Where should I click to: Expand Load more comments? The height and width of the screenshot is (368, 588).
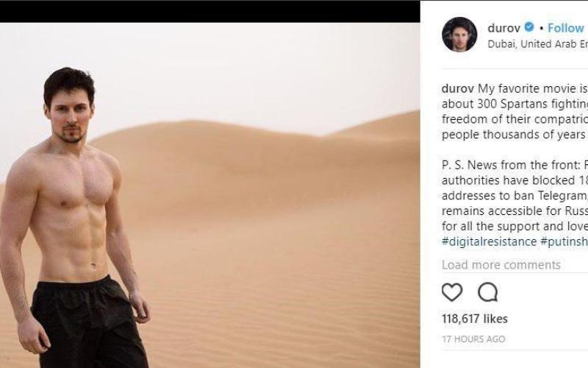pos(501,265)
